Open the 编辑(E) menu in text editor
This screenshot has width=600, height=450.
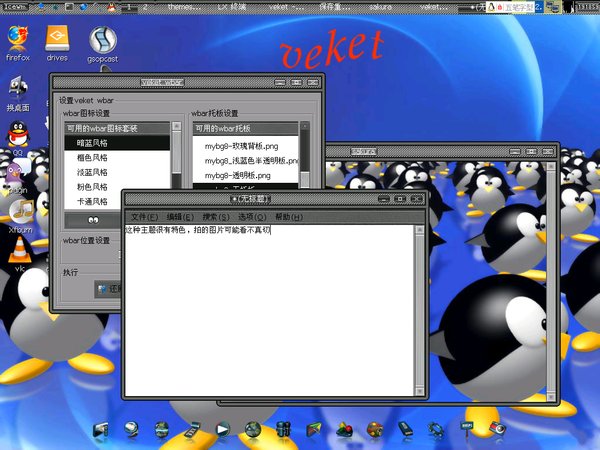click(x=181, y=217)
